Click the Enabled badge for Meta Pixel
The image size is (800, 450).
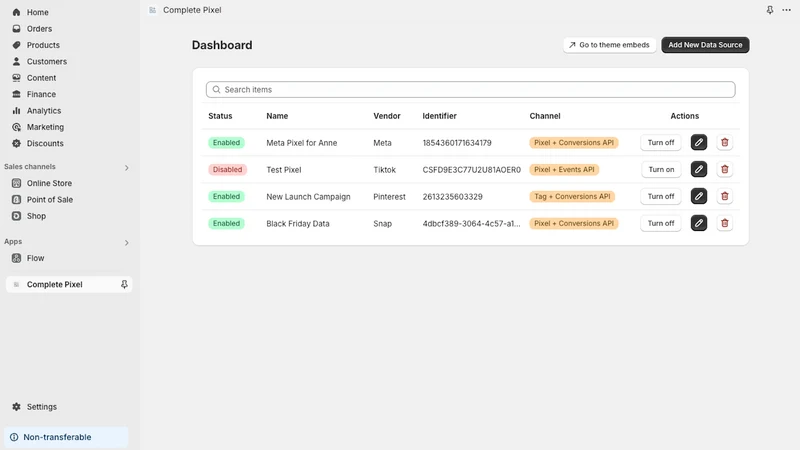[226, 142]
